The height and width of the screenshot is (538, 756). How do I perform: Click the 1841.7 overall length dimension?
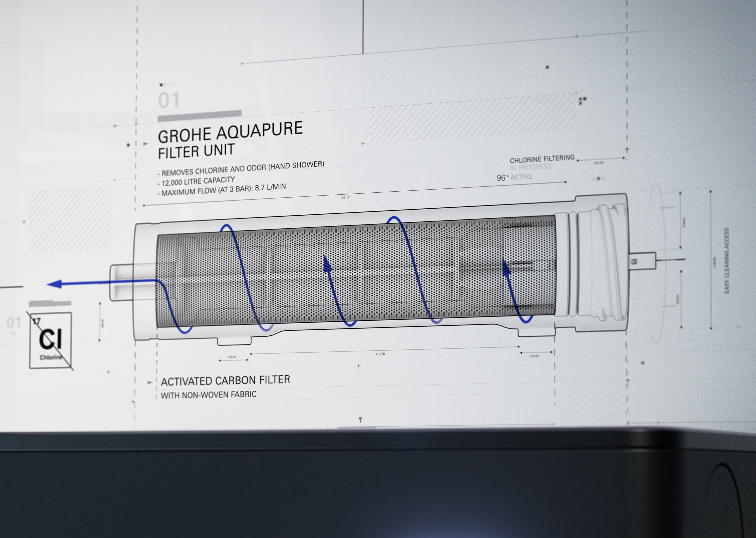pyautogui.click(x=344, y=198)
